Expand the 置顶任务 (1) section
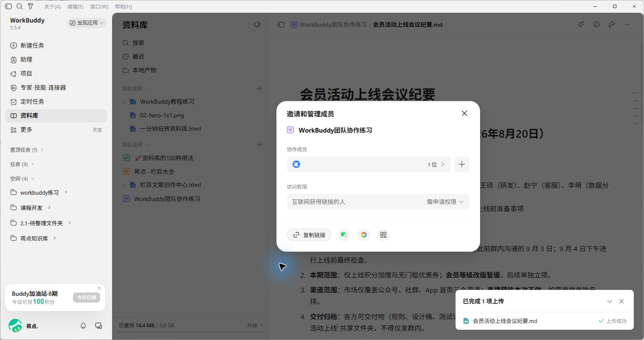Viewport: 644px width, 340px height. (x=27, y=150)
